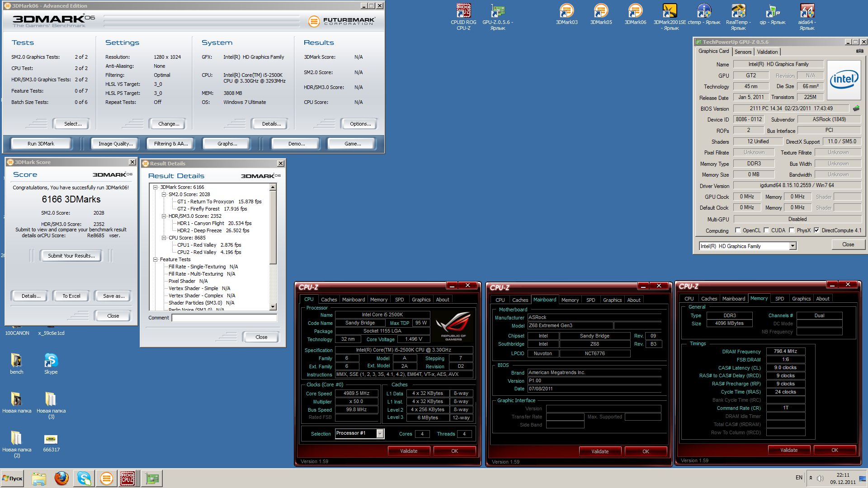868x488 pixels.
Task: Open GPU-Z.0.5.6 desktop shortcut
Action: pyautogui.click(x=498, y=17)
